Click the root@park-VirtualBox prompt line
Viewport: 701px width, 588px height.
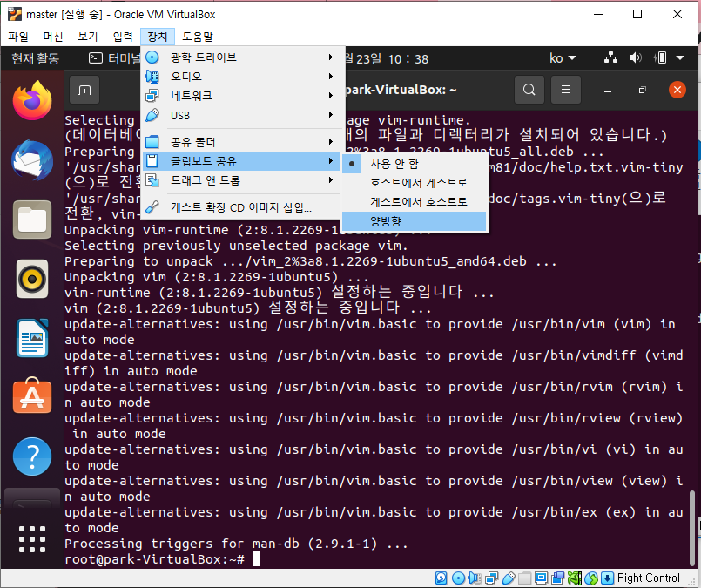(x=155, y=559)
